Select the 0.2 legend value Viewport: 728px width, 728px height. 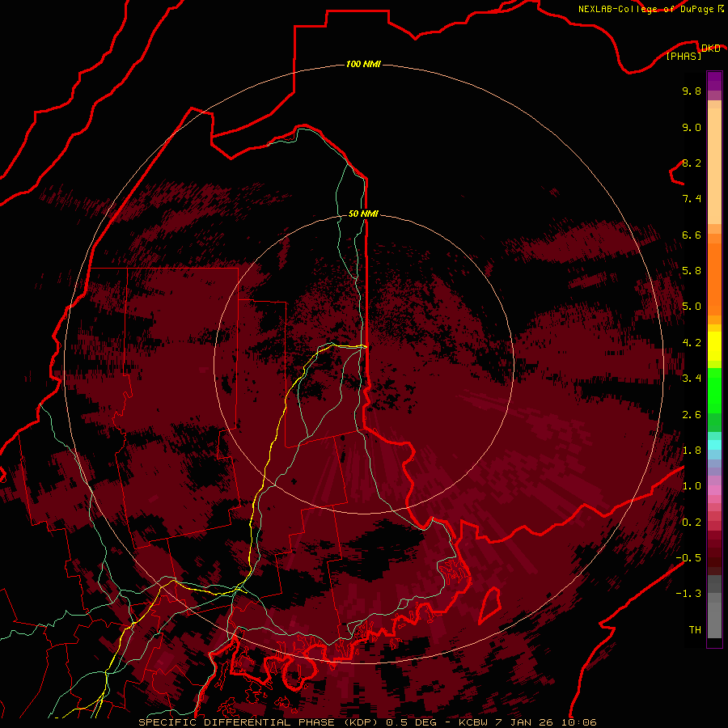tap(692, 523)
